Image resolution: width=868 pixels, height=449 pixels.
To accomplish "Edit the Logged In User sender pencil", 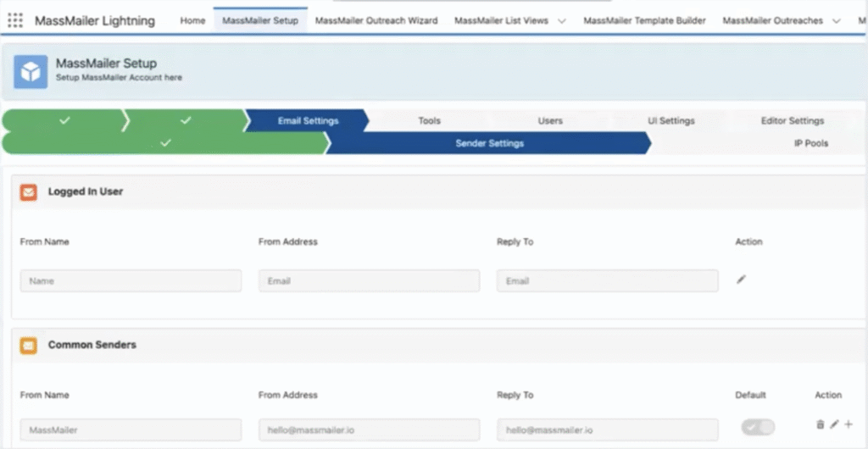I will (x=741, y=280).
